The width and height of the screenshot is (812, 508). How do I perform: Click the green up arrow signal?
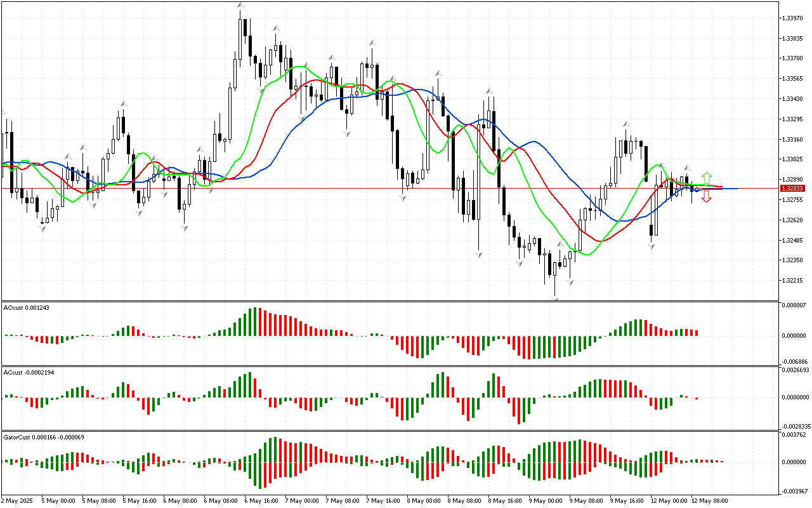click(706, 178)
